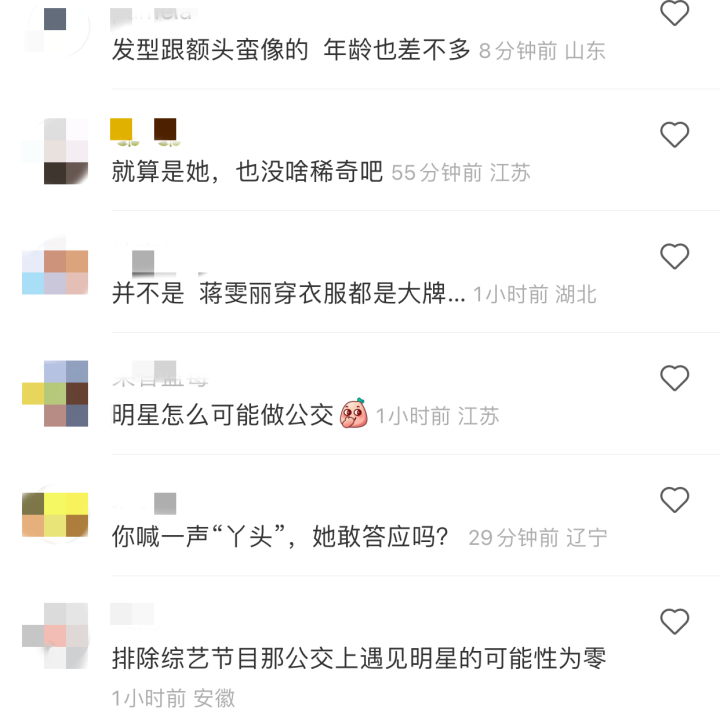Open avatar of 就算是她 commenter
The height and width of the screenshot is (713, 720).
point(55,151)
